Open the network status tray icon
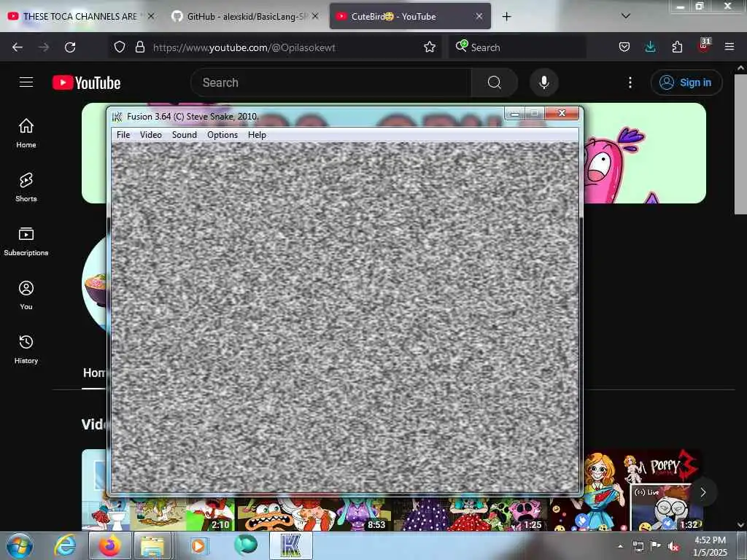This screenshot has height=560, width=747. tap(638, 547)
